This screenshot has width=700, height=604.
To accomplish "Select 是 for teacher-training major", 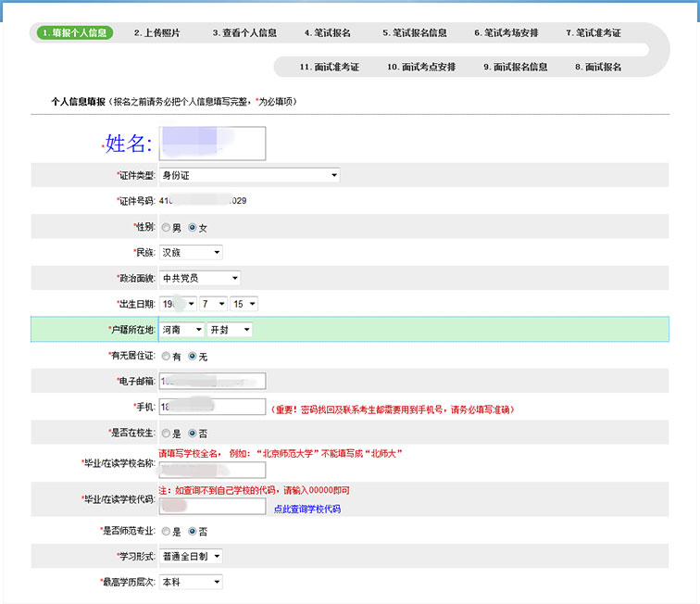I will [x=166, y=532].
